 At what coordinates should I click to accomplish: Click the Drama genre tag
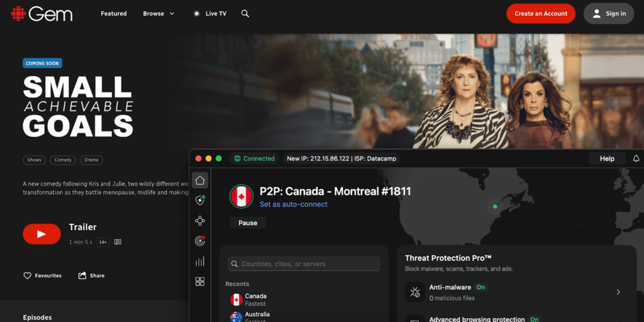[x=92, y=160]
